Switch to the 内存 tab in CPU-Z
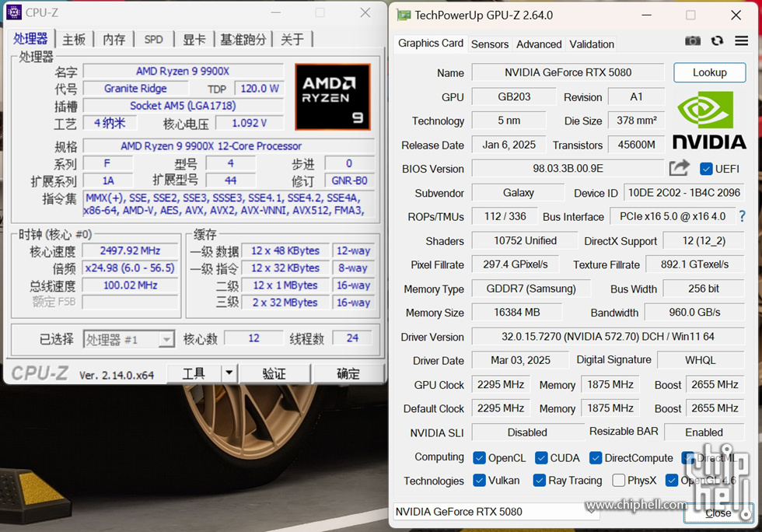The height and width of the screenshot is (532, 762). (x=114, y=40)
